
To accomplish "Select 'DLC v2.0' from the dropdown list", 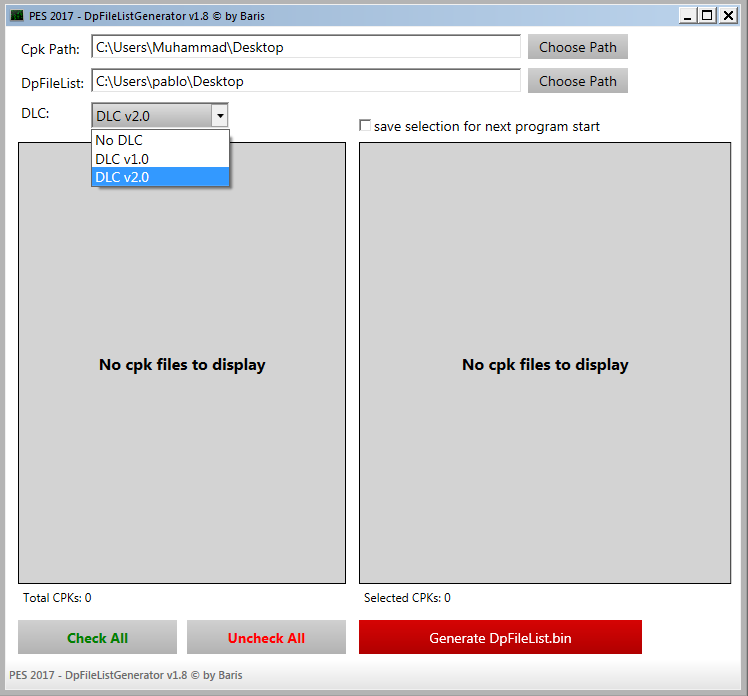I will point(160,177).
